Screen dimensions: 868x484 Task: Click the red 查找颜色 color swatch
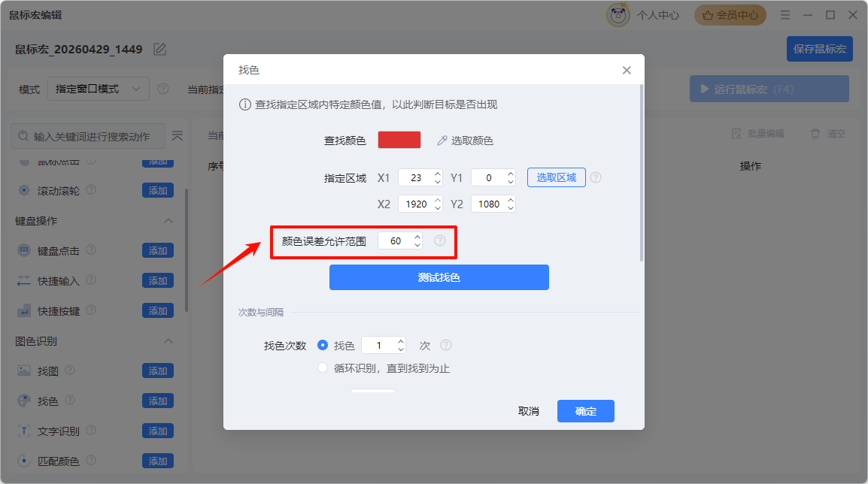[x=399, y=140]
